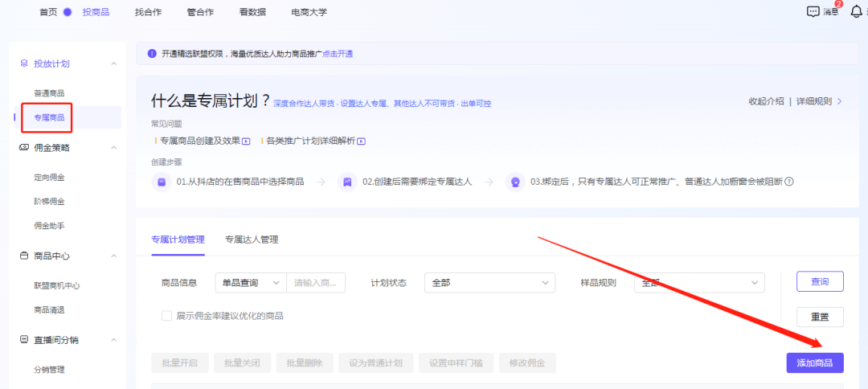Click the 点击开通 link in banner

click(x=338, y=54)
